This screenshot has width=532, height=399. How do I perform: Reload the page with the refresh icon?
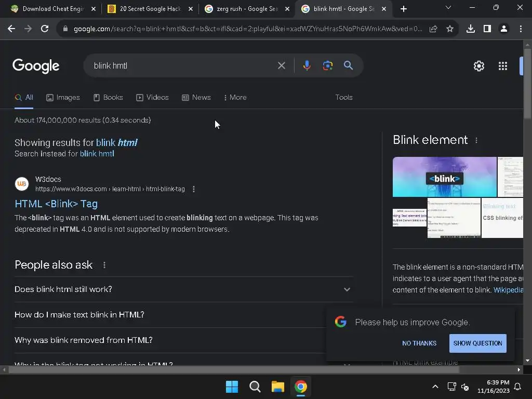(45, 29)
